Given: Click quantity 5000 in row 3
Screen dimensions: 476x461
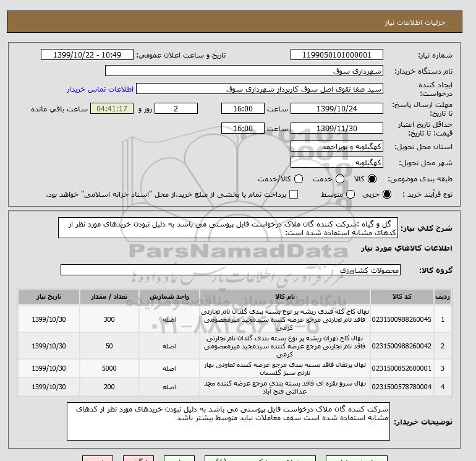Looking at the screenshot, I should click(109, 368).
